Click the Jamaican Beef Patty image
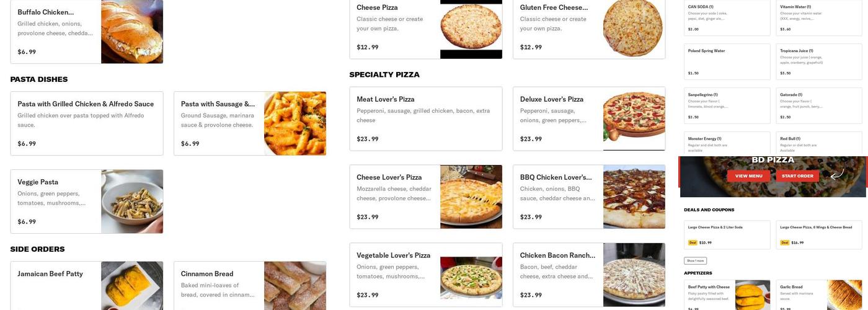The height and width of the screenshot is (310, 868). click(x=132, y=286)
